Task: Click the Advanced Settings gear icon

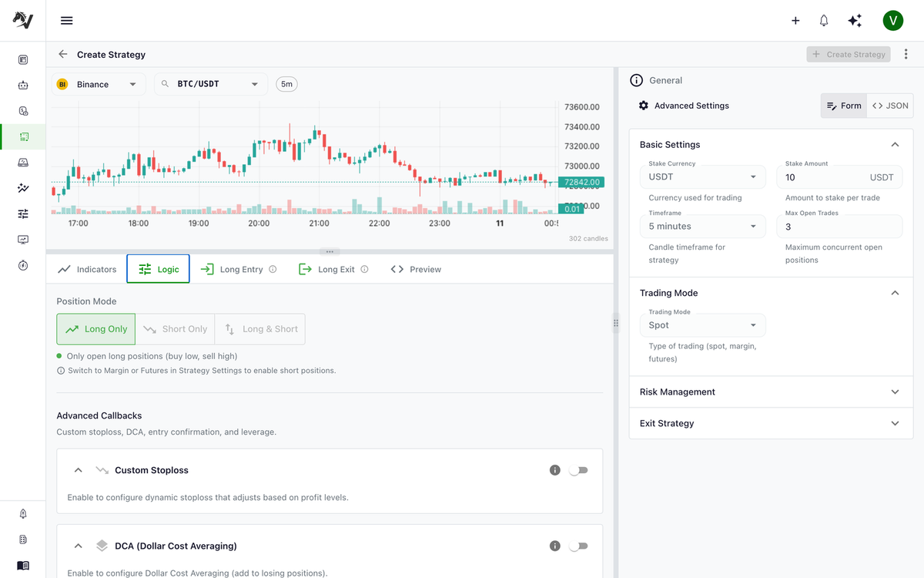Action: coord(644,106)
